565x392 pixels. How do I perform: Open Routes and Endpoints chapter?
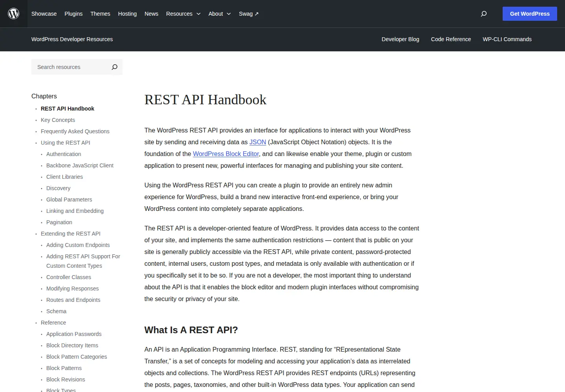click(x=73, y=300)
